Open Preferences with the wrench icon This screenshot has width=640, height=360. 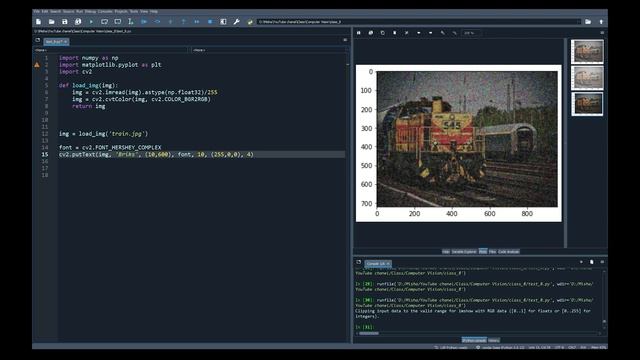point(236,22)
